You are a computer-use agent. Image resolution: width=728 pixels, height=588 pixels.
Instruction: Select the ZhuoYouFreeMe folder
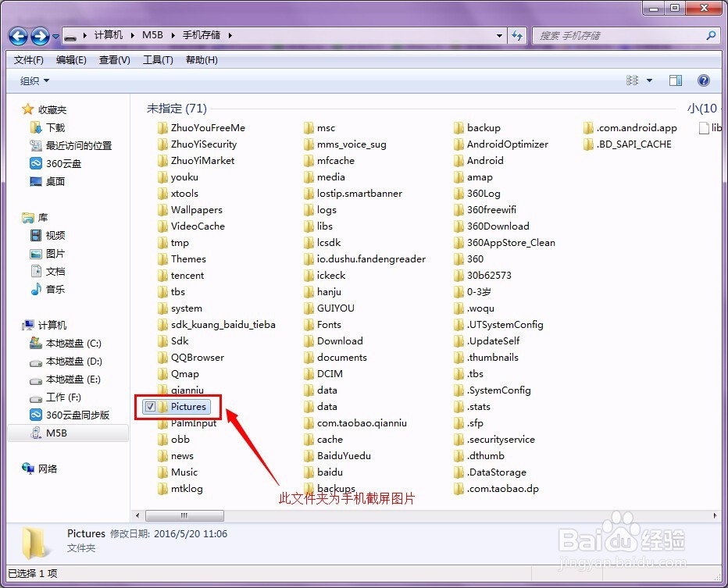point(201,127)
